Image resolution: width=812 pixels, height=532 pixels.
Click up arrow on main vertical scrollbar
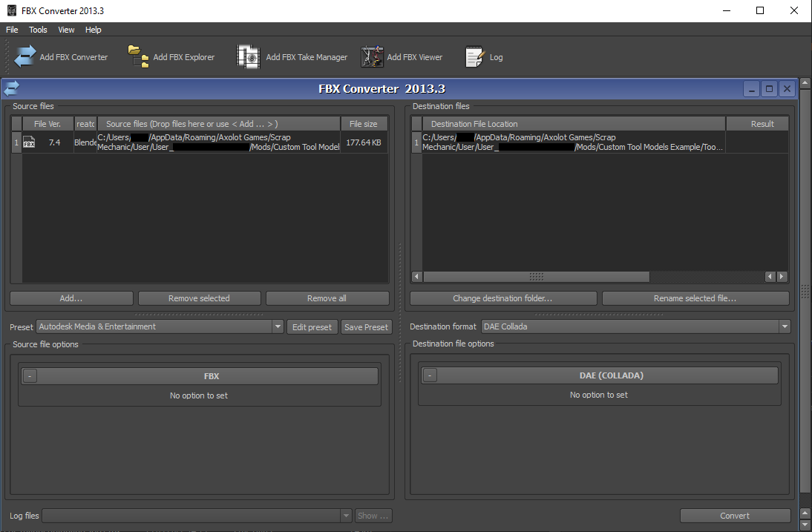click(x=805, y=83)
